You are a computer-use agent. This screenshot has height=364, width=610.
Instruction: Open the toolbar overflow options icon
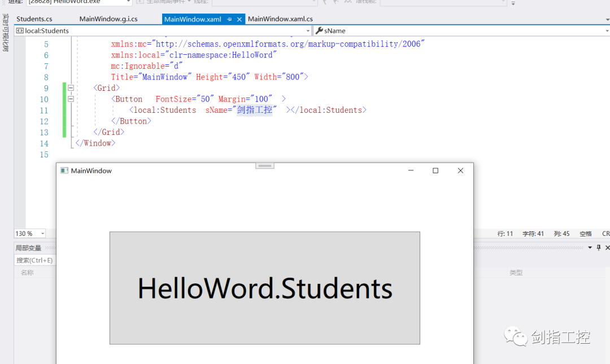coord(514,5)
